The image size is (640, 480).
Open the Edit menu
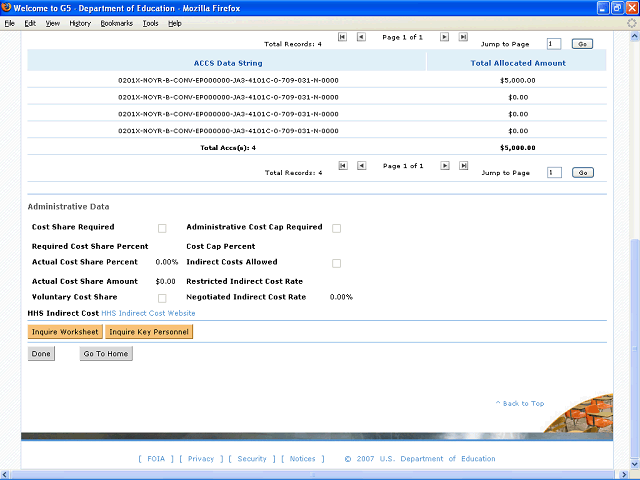(30, 24)
